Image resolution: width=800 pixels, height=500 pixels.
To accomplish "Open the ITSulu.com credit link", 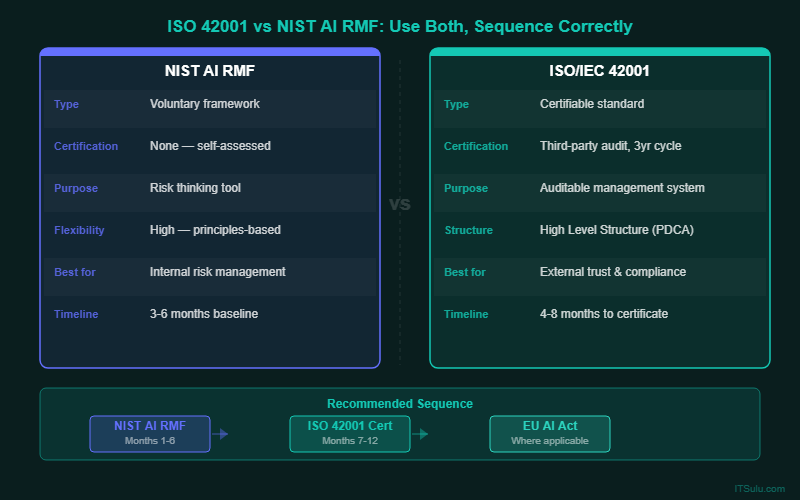I will 759,489.
